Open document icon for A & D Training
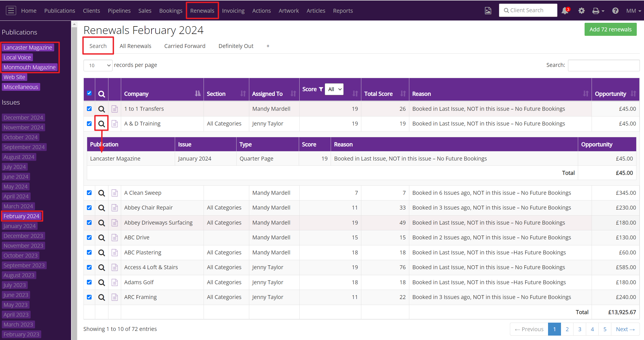644x340 pixels. click(x=115, y=124)
